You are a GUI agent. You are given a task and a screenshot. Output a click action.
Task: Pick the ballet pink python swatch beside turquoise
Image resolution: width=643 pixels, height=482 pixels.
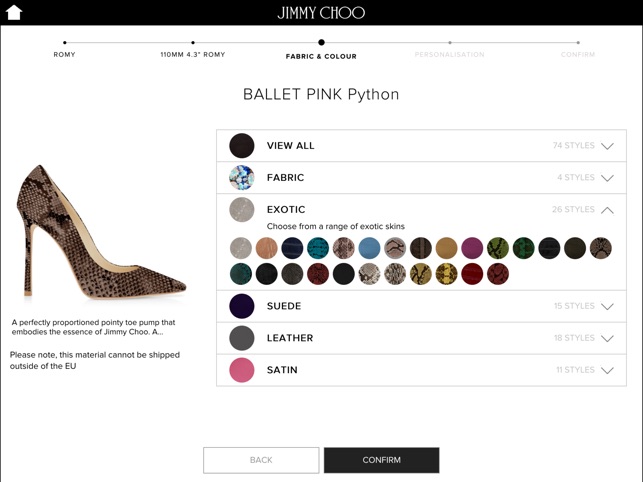(344, 248)
